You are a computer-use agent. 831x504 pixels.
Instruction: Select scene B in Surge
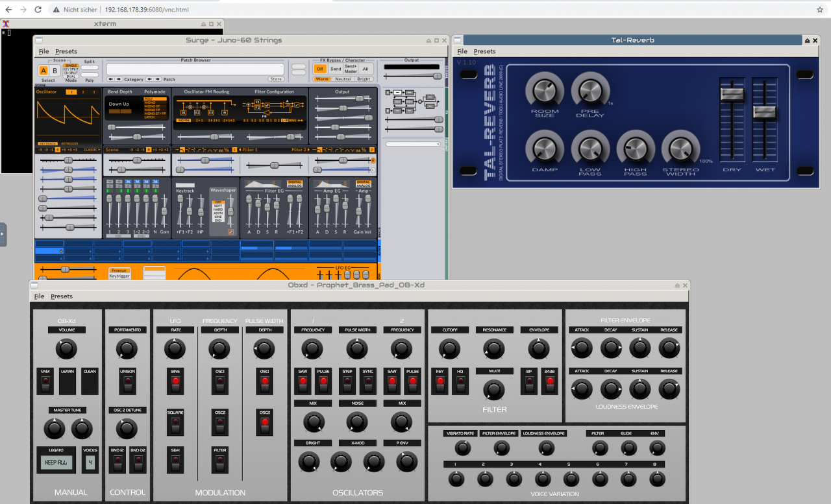[x=55, y=71]
